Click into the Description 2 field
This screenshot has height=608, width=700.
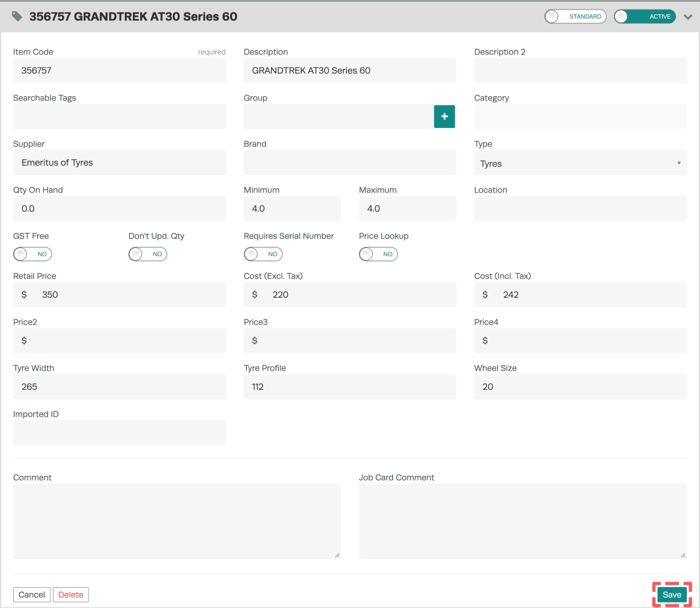[580, 71]
